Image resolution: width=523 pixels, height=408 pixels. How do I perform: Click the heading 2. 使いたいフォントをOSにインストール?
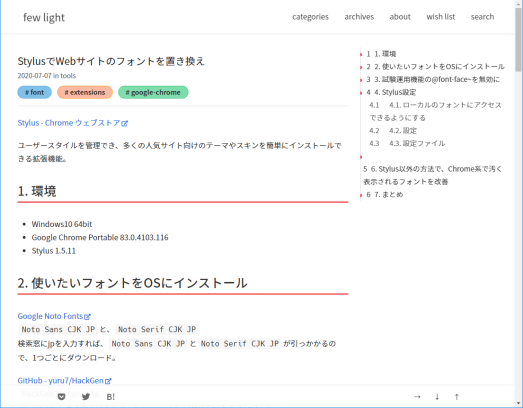pos(132,283)
